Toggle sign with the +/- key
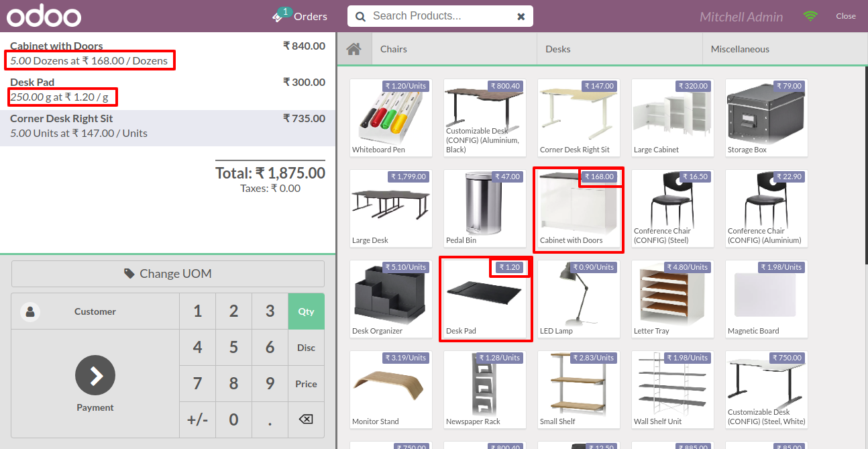 (197, 419)
